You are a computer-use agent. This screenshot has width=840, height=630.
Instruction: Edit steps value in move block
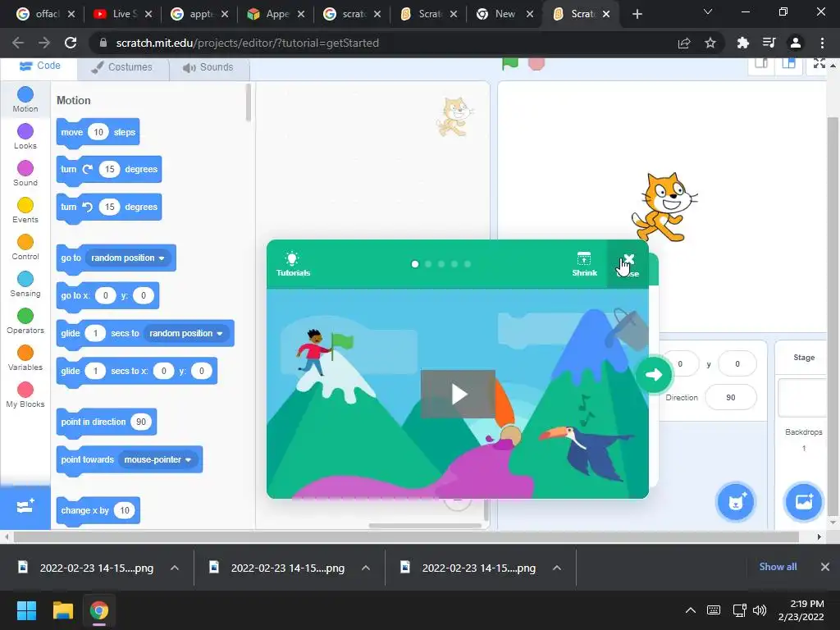click(98, 132)
